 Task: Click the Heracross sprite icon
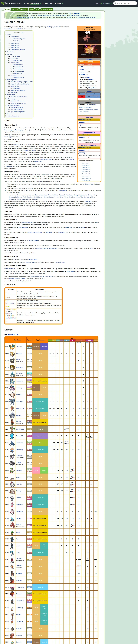tap(12, 443)
